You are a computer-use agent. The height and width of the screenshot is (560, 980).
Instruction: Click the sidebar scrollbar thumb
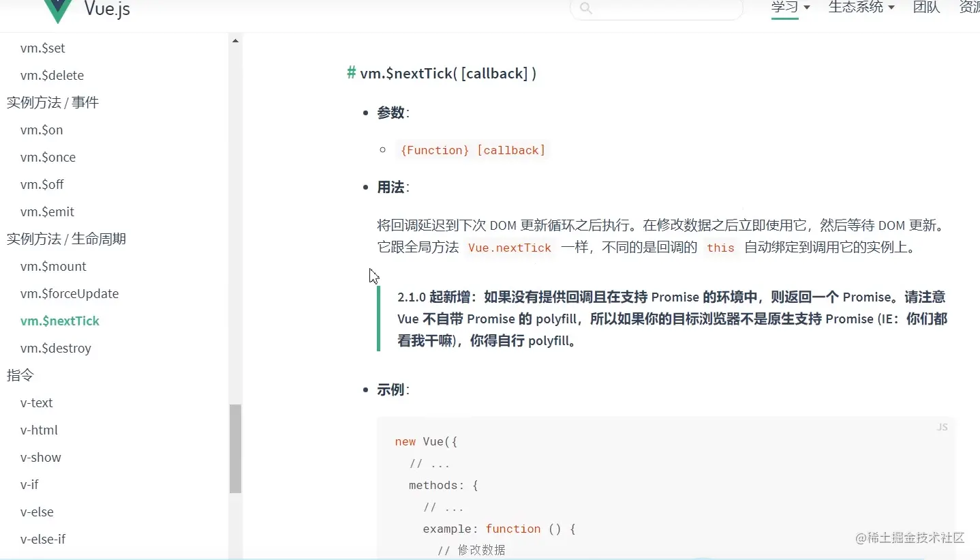pos(235,448)
